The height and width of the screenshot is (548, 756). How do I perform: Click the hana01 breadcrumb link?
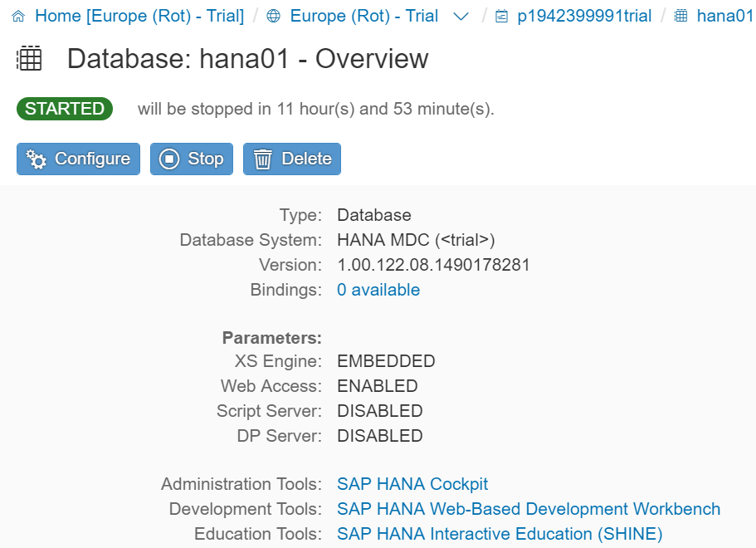tap(725, 16)
